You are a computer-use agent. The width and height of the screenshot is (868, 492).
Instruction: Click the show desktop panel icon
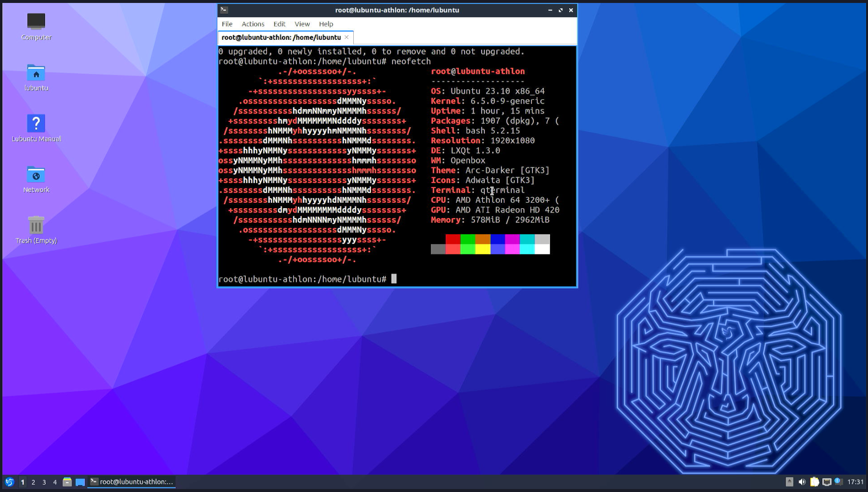[80, 482]
